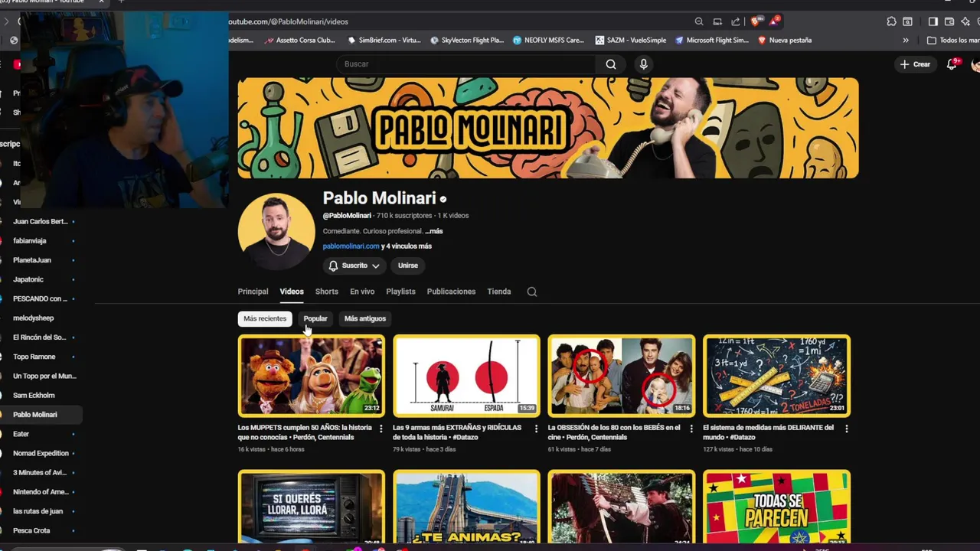Open options menu for sistema de medidas video
This screenshot has height=551, width=980.
click(846, 429)
